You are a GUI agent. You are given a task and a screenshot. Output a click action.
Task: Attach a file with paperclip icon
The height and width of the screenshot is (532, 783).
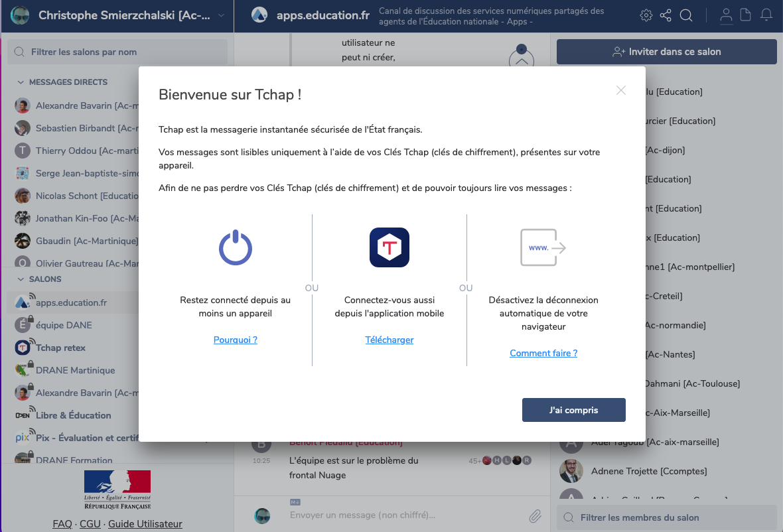[535, 515]
